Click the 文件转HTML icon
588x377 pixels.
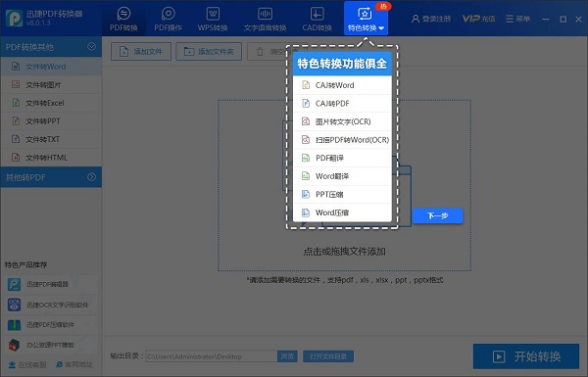16,158
